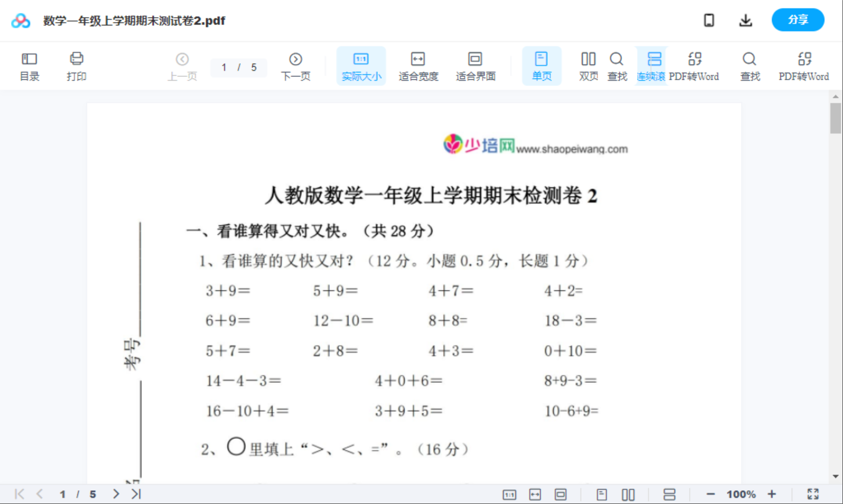Click 上一页 previous page control
Viewport: 843px width, 504px height.
[182, 65]
